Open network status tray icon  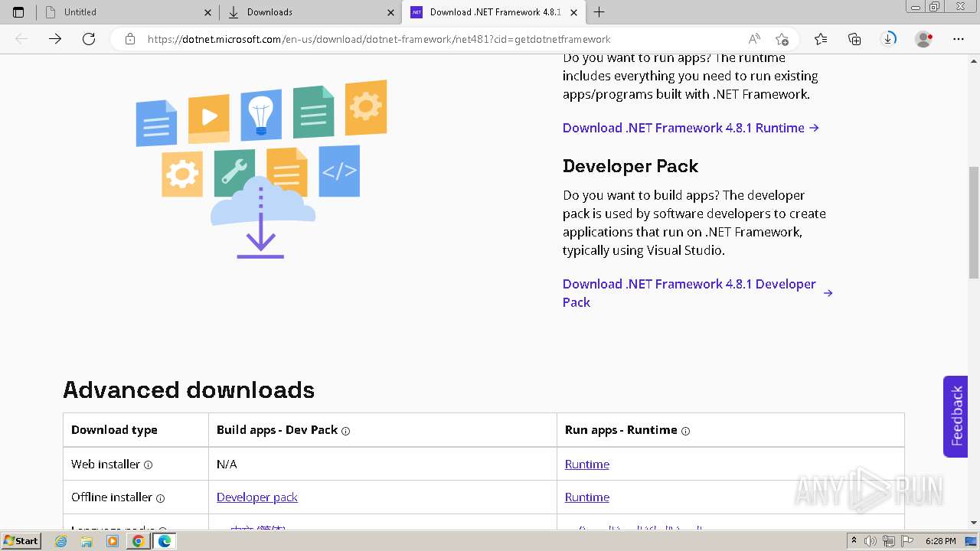point(888,541)
